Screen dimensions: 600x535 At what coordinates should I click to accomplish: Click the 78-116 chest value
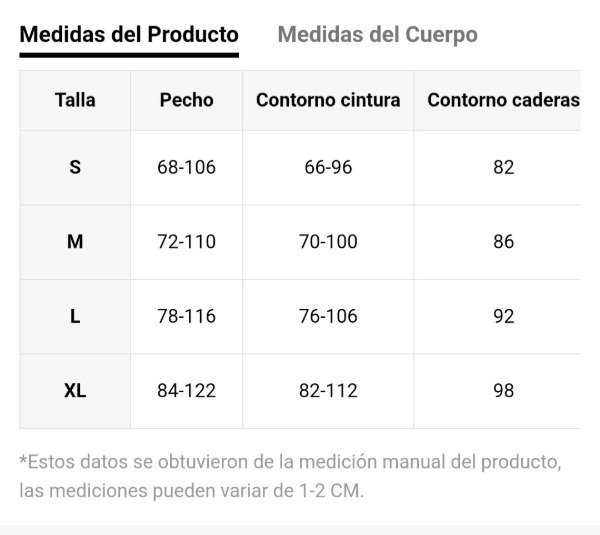(186, 316)
